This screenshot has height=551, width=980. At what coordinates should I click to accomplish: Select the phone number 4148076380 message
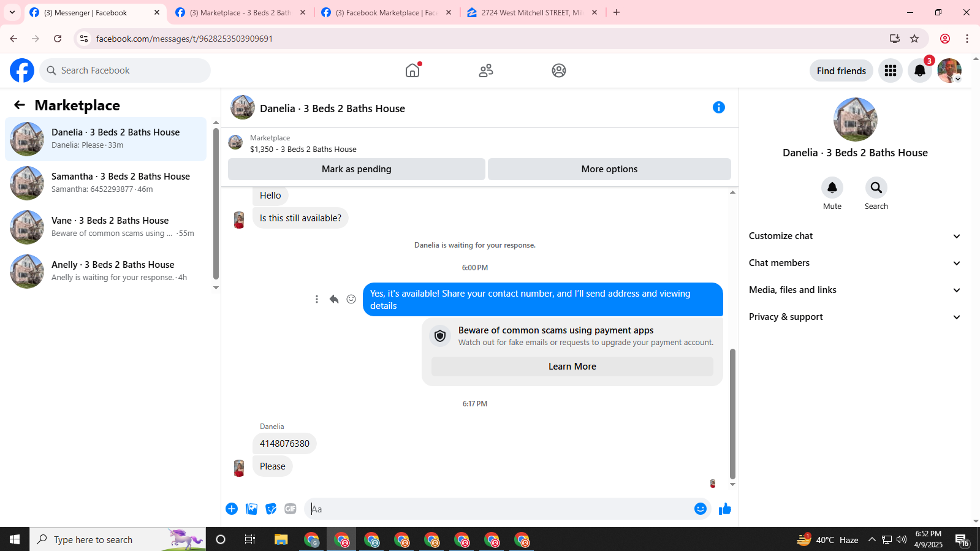(x=284, y=444)
